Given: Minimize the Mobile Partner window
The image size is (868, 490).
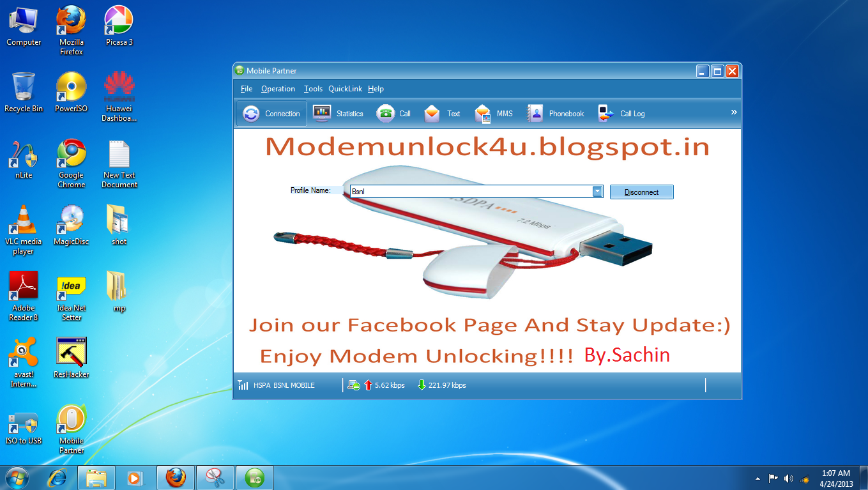Looking at the screenshot, I should point(703,71).
